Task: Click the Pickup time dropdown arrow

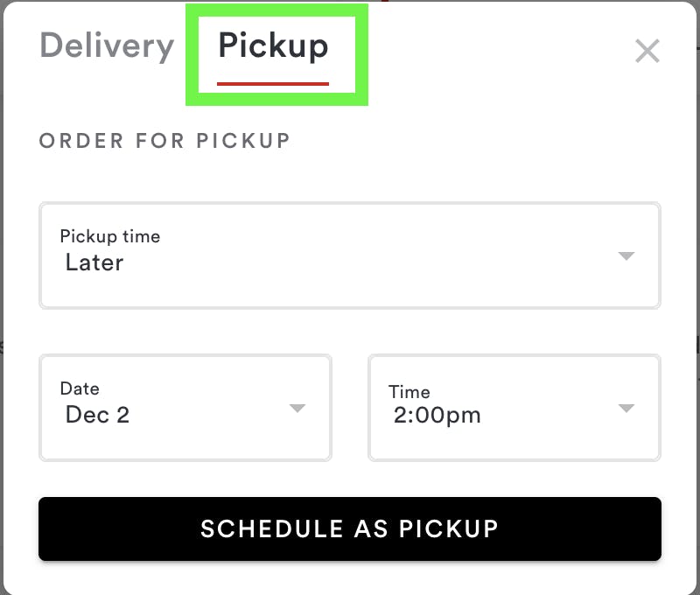Action: point(626,256)
